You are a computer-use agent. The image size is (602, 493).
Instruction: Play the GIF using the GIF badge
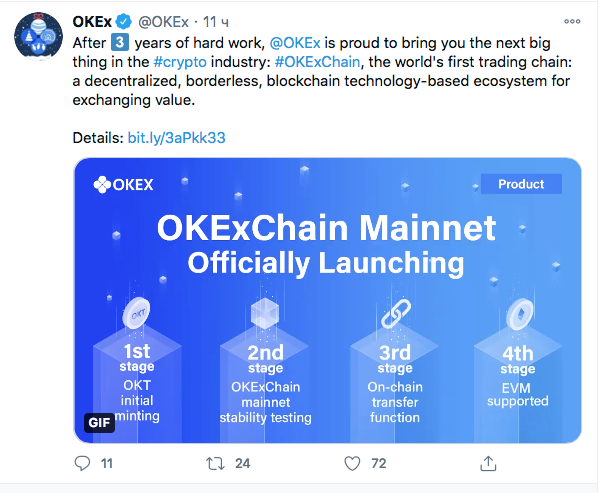pyautogui.click(x=100, y=422)
